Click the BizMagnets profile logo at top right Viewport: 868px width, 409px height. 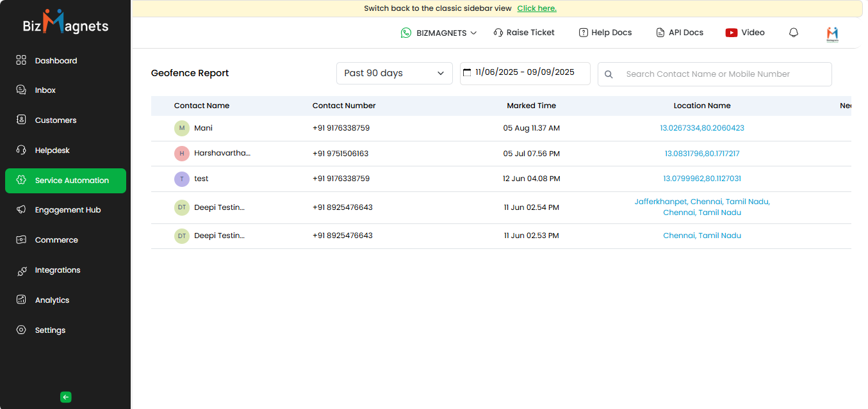(x=832, y=34)
